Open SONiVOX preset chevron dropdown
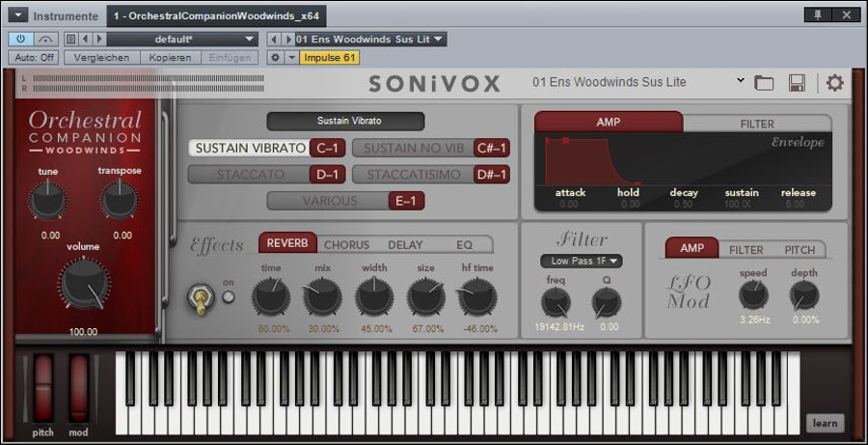 pyautogui.click(x=740, y=81)
